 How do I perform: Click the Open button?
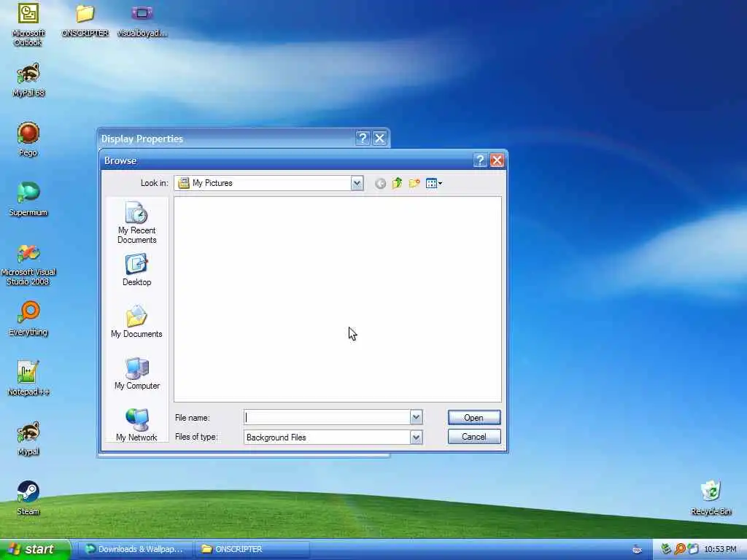[x=474, y=417]
